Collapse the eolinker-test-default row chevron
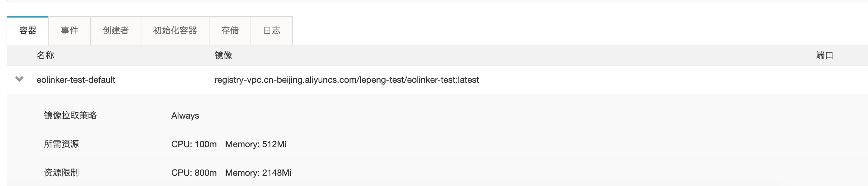 pos(19,79)
